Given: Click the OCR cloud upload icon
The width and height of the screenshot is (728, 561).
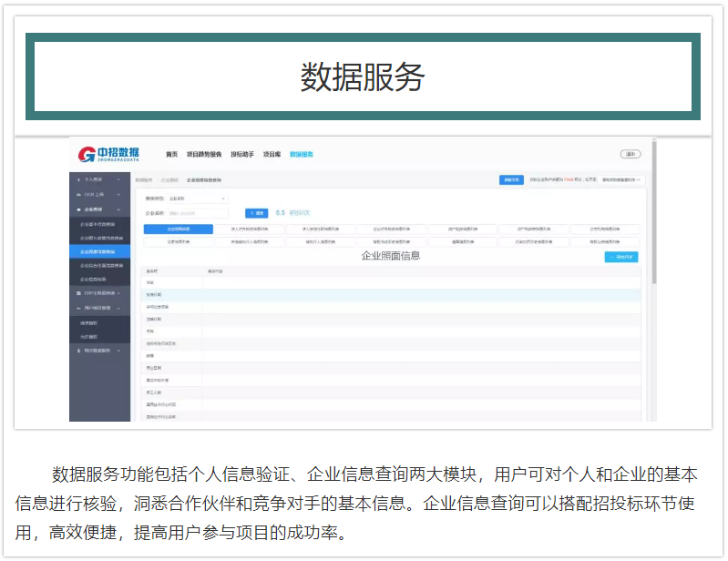Looking at the screenshot, I should pyautogui.click(x=77, y=195).
